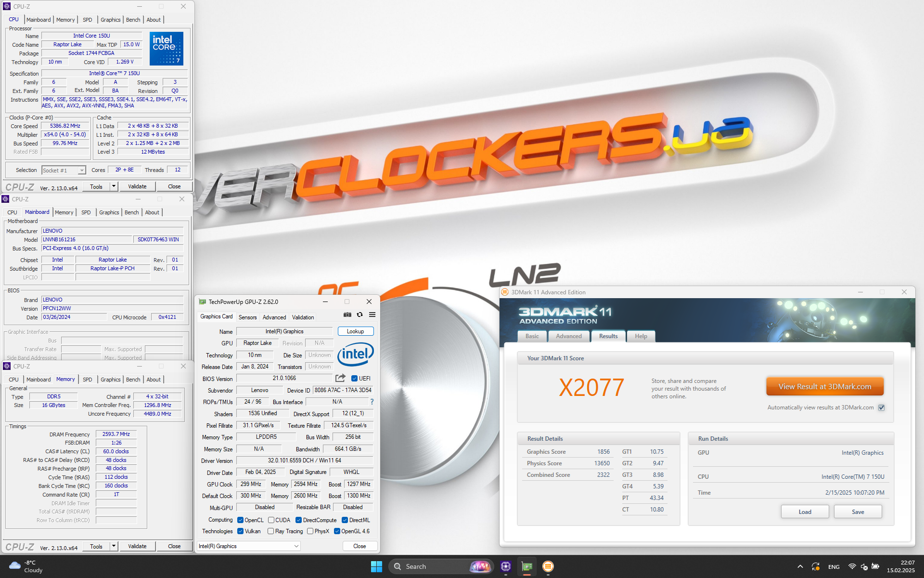Click the 3DMark 11 taskbar icon
The image size is (924, 578).
point(548,566)
